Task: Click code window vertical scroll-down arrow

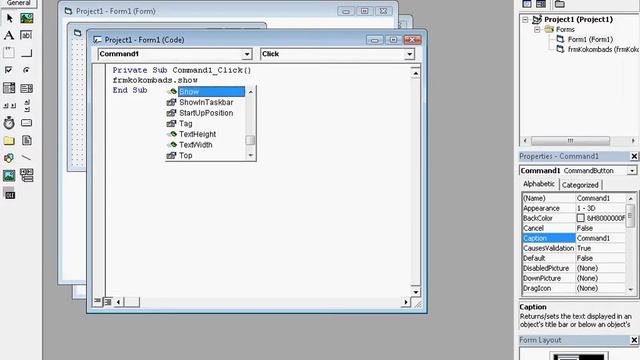Action: tap(416, 292)
